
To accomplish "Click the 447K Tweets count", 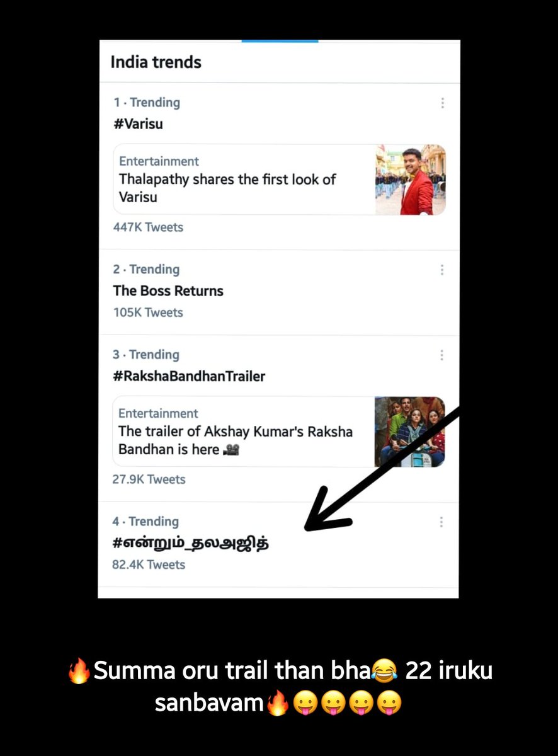I will point(148,227).
